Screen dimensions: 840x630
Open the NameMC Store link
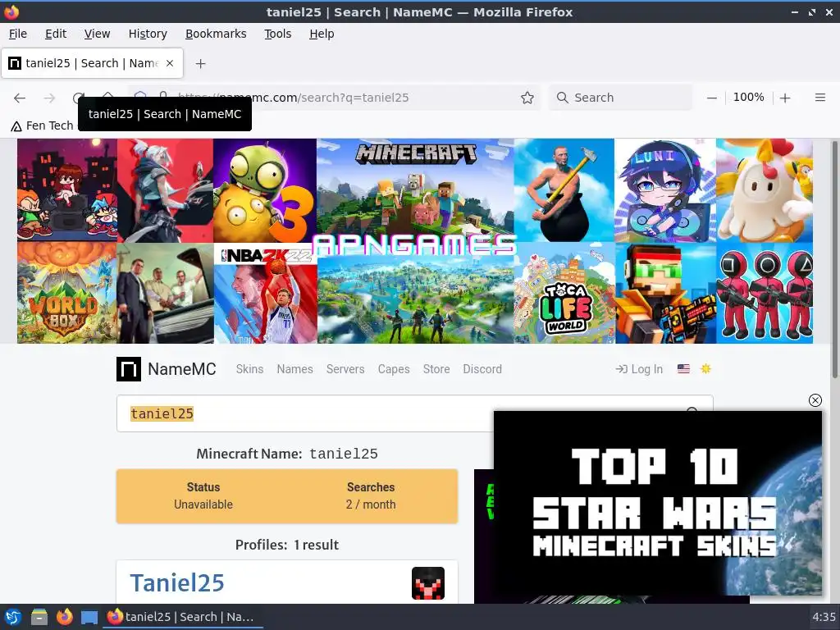click(436, 369)
